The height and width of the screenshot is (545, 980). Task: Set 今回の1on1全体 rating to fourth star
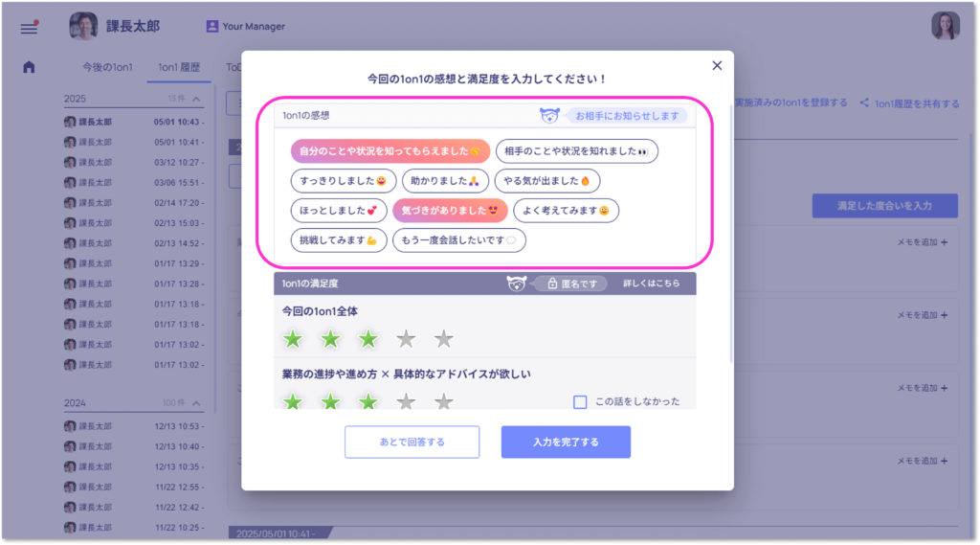click(x=406, y=339)
